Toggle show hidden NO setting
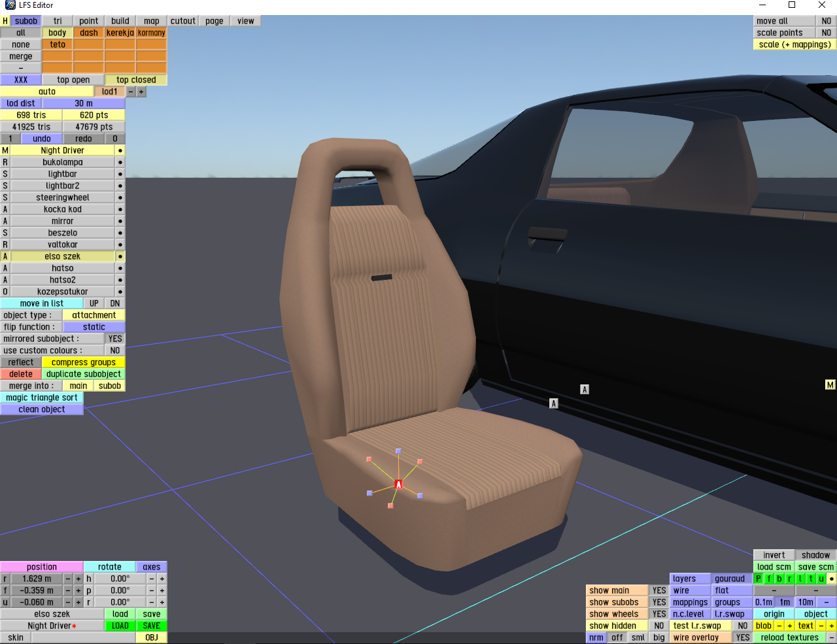 pos(659,626)
